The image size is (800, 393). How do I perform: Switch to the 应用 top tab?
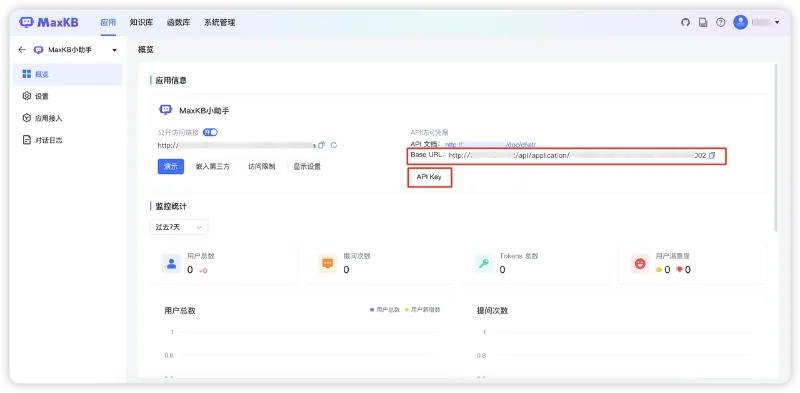point(108,22)
